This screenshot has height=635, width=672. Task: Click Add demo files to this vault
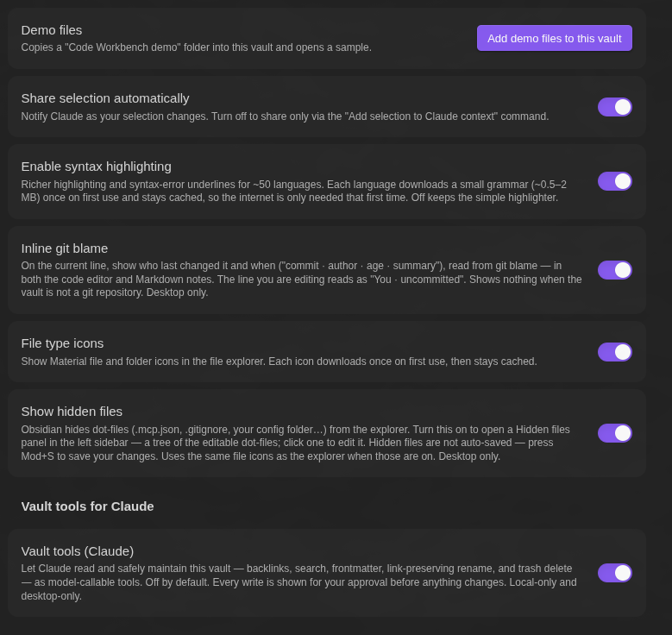click(554, 38)
